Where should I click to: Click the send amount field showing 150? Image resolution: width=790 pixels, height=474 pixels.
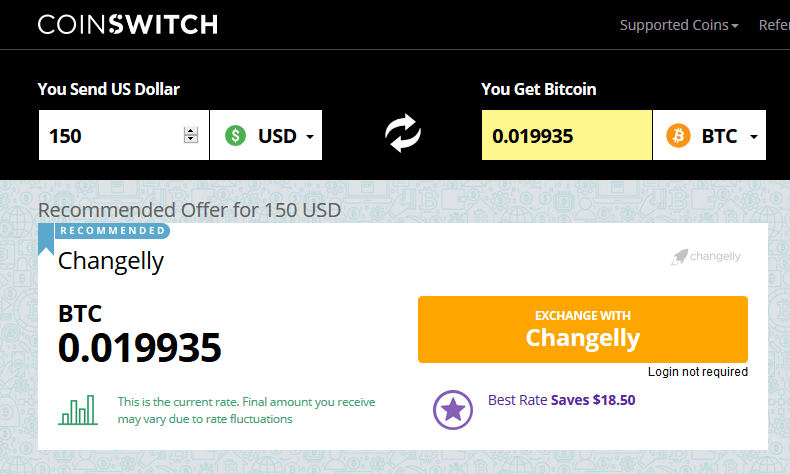pos(124,135)
